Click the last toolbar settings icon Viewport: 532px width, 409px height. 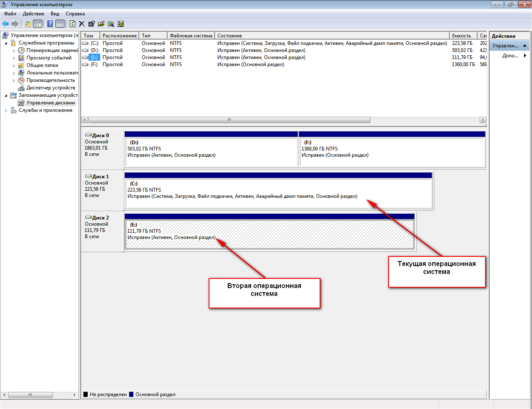tap(121, 24)
